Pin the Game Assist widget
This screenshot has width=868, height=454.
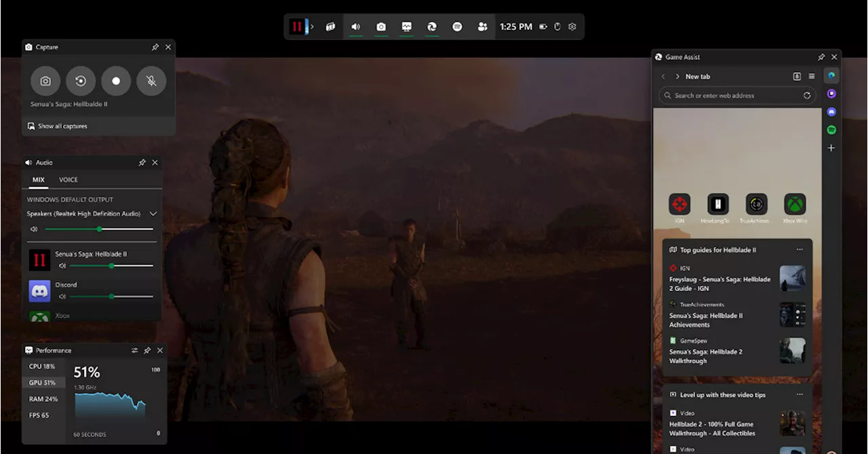821,57
